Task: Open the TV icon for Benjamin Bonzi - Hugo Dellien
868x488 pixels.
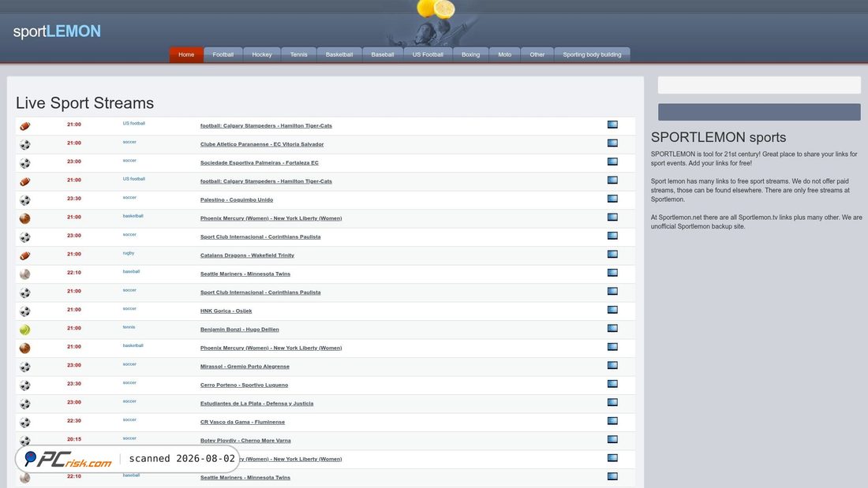Action: click(x=612, y=328)
